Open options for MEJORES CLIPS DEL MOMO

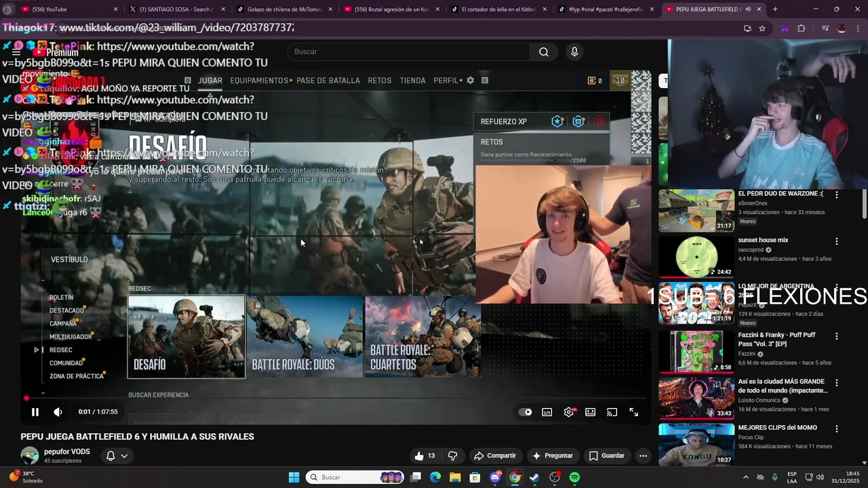pyautogui.click(x=836, y=429)
